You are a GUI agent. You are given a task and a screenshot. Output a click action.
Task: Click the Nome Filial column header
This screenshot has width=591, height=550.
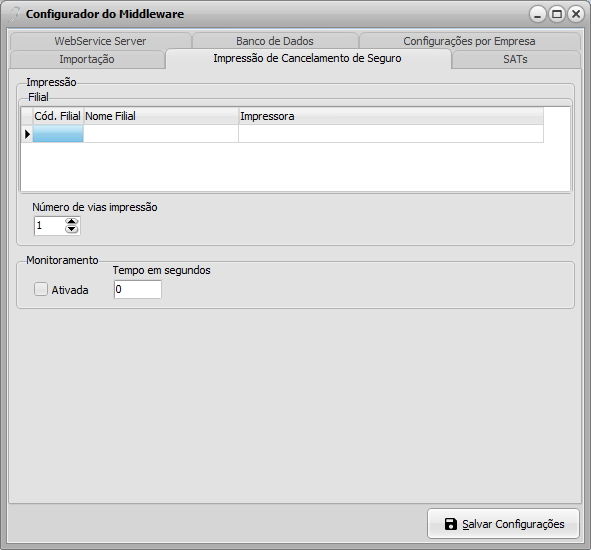(x=161, y=116)
